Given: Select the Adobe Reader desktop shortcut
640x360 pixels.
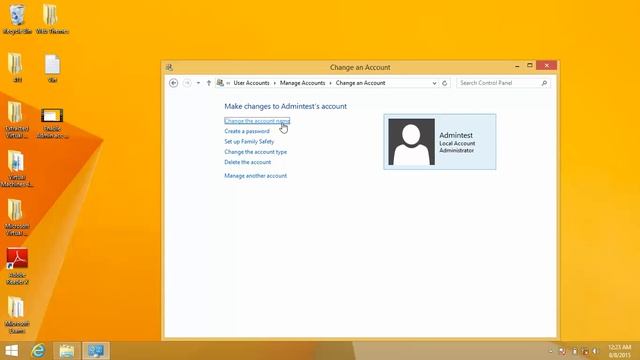Looking at the screenshot, I should click(17, 266).
